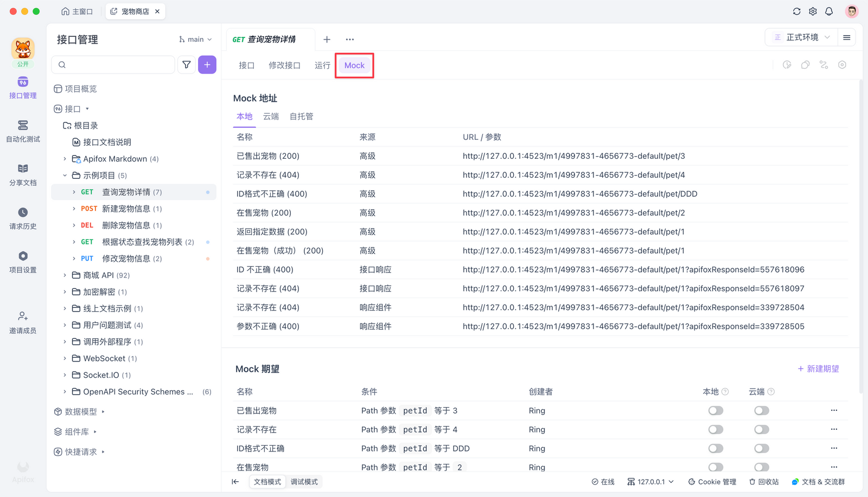
Task: Switch to 调试模式 at the bottom
Action: pos(304,481)
